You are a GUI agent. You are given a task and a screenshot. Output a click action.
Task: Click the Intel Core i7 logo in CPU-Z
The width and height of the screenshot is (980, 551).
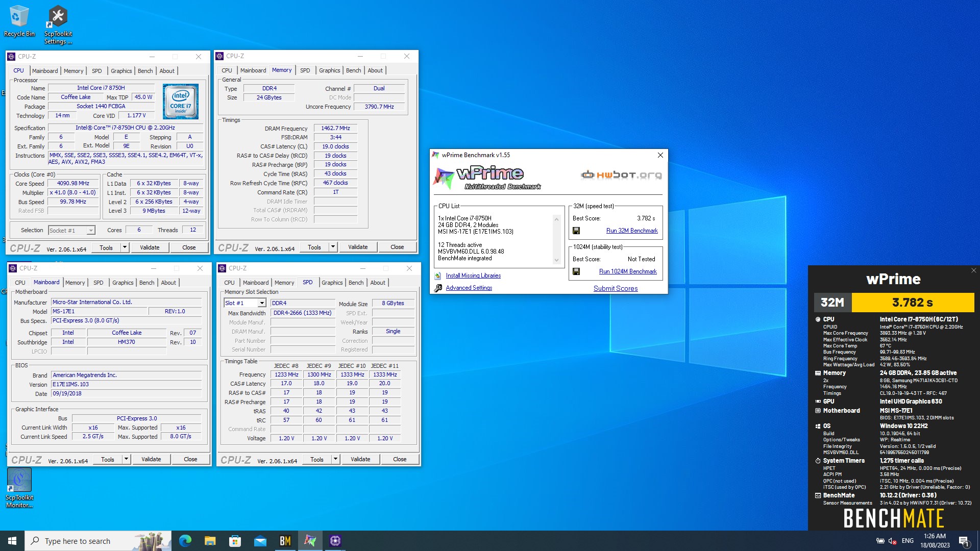(181, 102)
